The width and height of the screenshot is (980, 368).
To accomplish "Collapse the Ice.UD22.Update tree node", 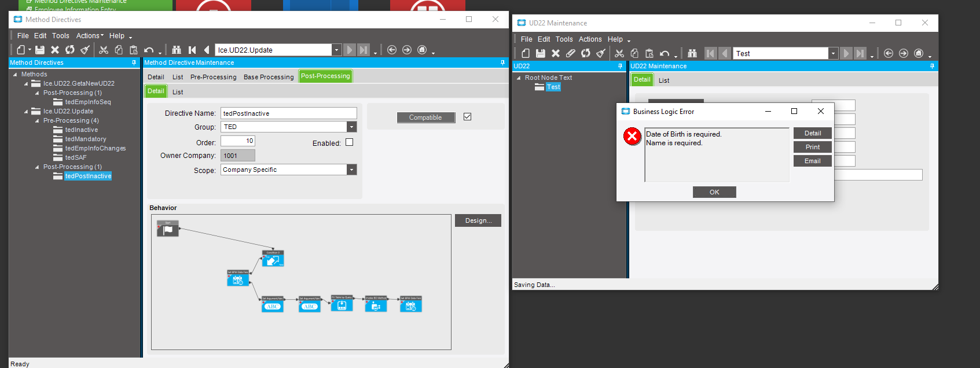I will click(x=26, y=112).
